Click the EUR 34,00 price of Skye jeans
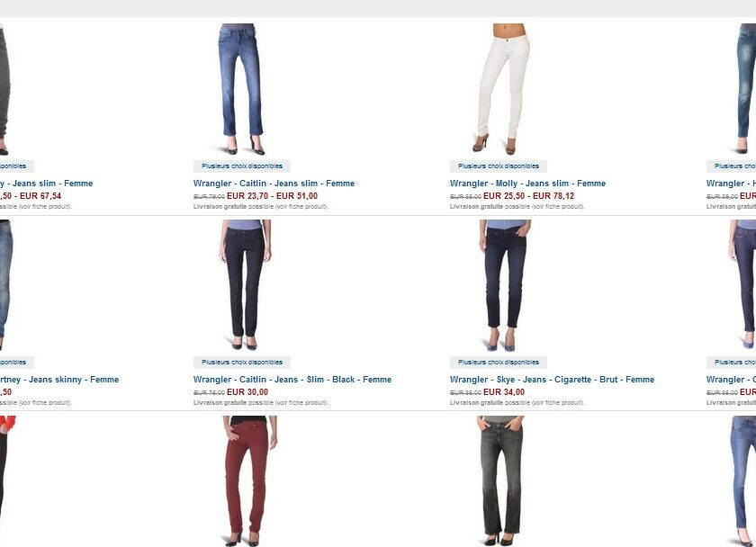Image resolution: width=756 pixels, height=547 pixels. point(504,392)
